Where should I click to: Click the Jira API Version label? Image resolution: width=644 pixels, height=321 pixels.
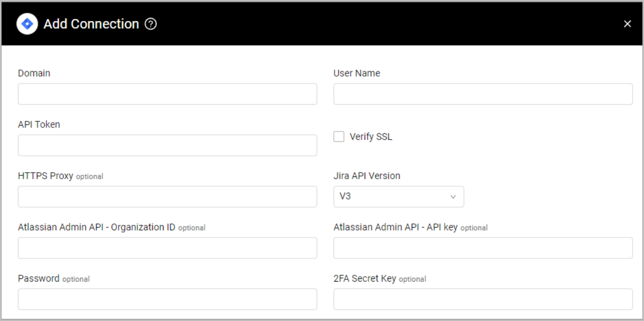[367, 176]
